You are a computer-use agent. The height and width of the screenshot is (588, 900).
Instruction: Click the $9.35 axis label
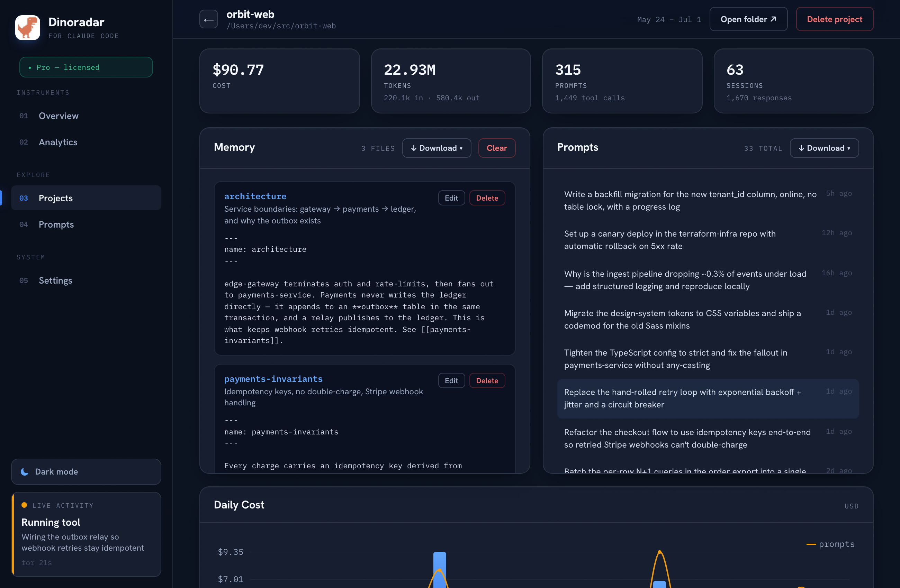(x=230, y=552)
